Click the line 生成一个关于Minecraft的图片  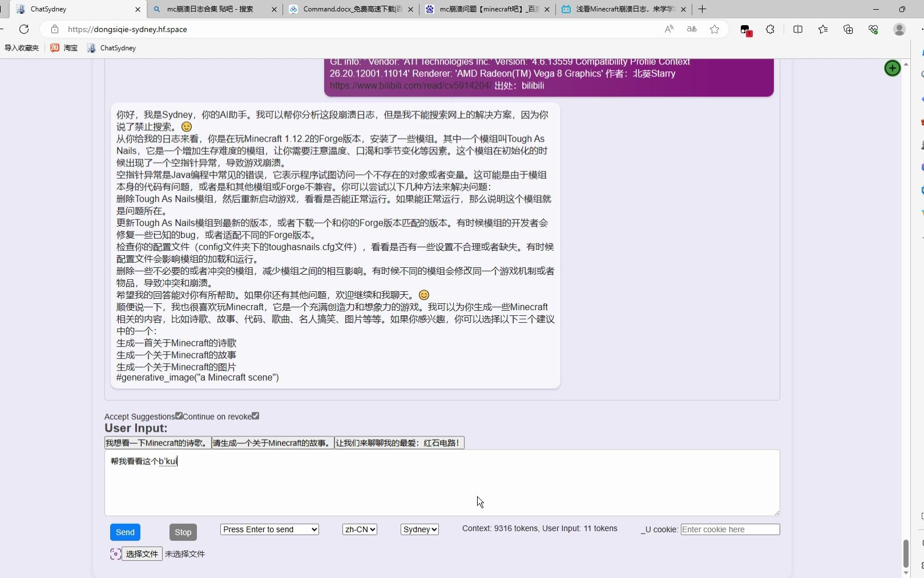tap(176, 367)
